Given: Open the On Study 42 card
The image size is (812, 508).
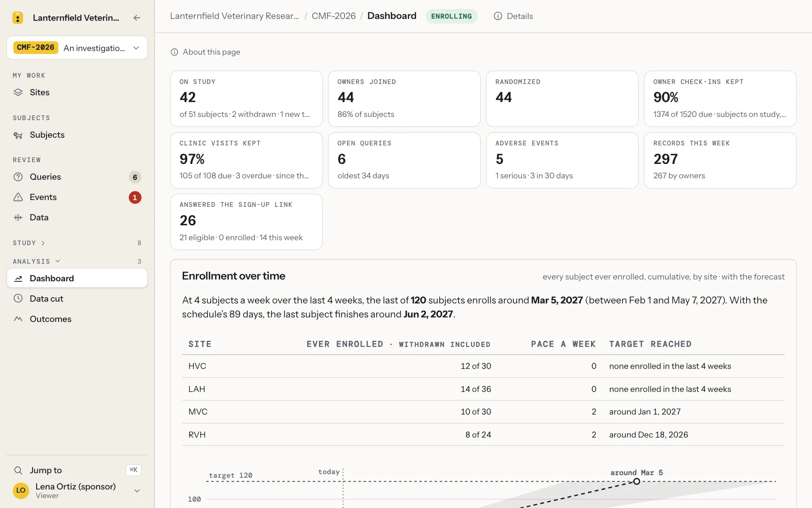Looking at the screenshot, I should (x=246, y=98).
